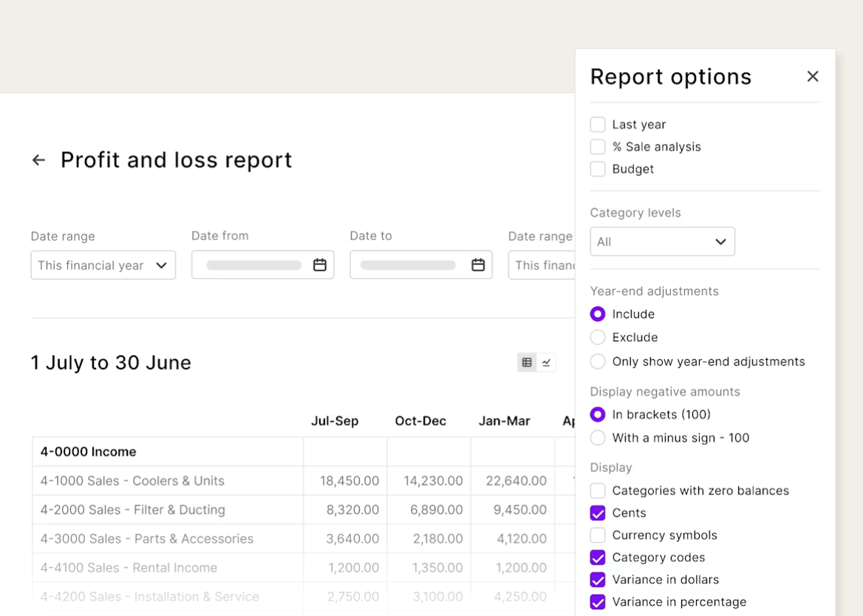Select With a minus sign - 100

pyautogui.click(x=598, y=438)
